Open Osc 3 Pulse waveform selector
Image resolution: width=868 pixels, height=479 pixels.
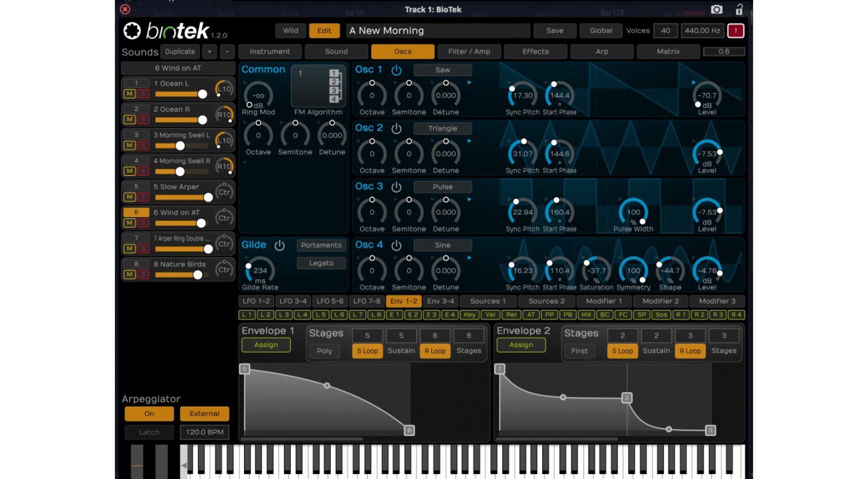442,187
